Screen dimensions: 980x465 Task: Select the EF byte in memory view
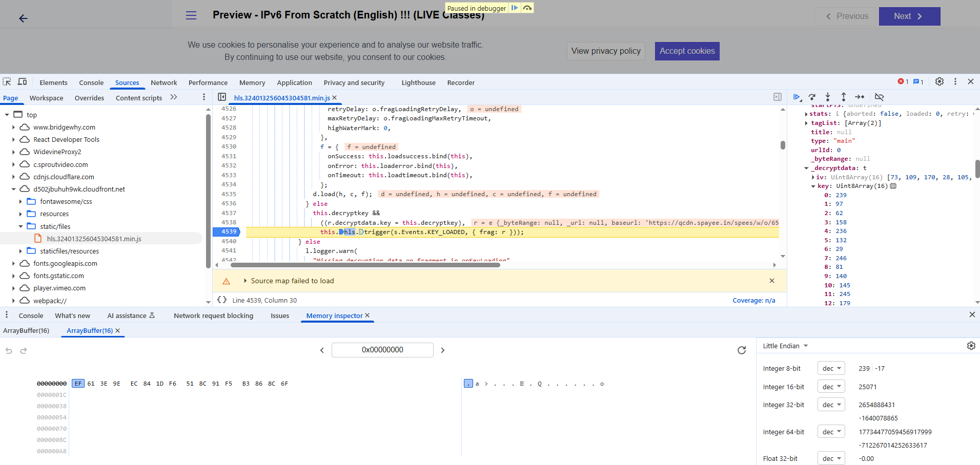point(78,384)
